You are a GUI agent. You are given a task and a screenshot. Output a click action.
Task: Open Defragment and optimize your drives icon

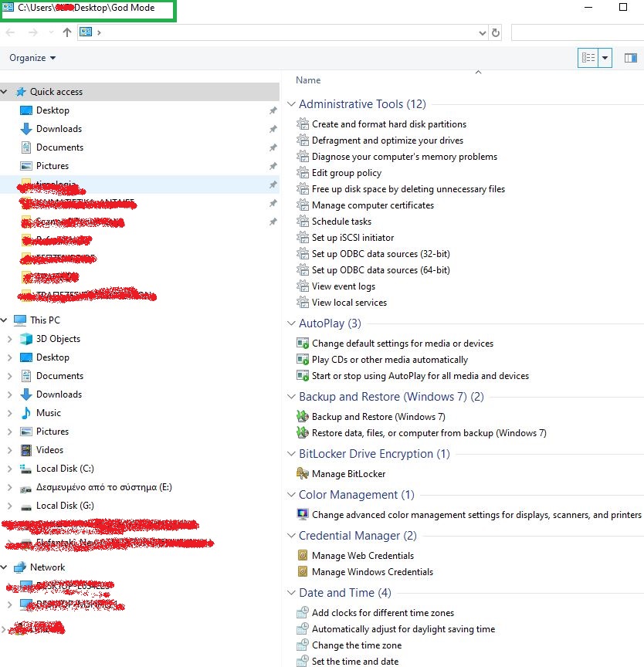pos(303,140)
